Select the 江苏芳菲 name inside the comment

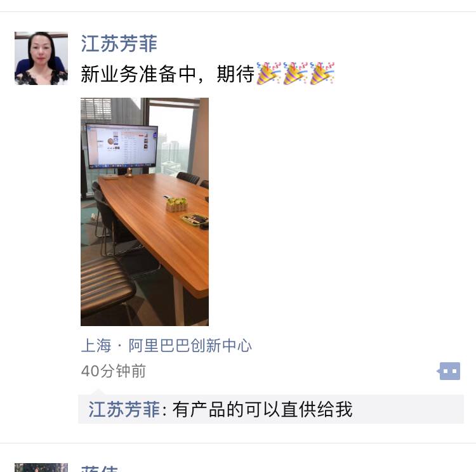124,409
